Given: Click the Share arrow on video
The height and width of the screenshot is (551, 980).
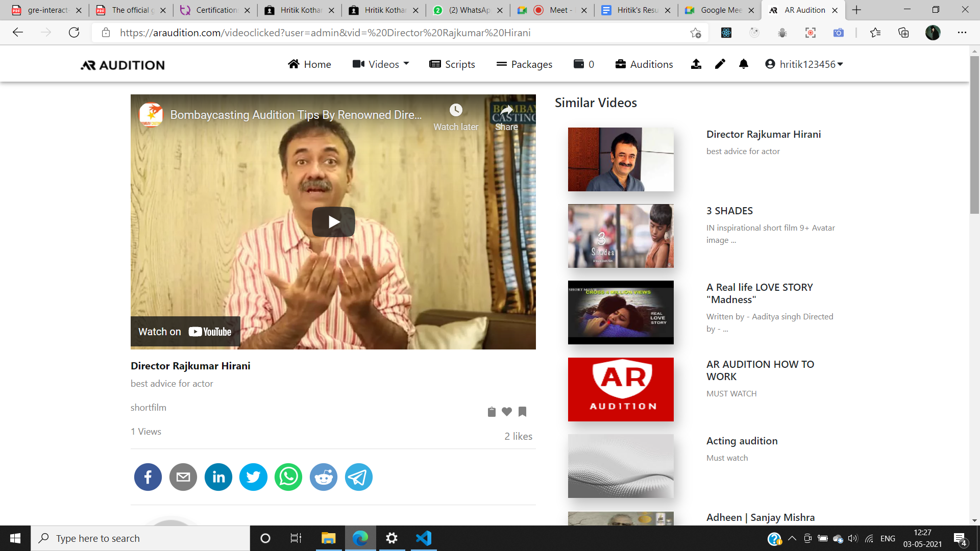Looking at the screenshot, I should (x=506, y=110).
